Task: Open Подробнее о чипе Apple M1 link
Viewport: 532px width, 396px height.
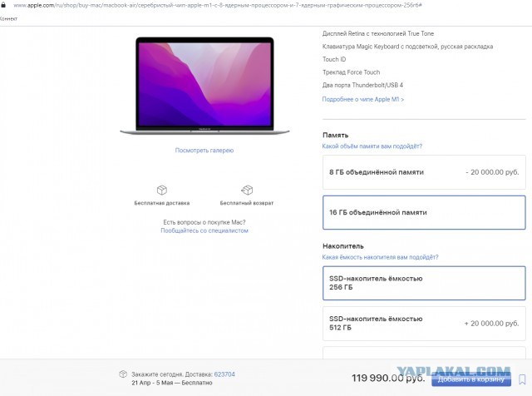Action: 363,99
